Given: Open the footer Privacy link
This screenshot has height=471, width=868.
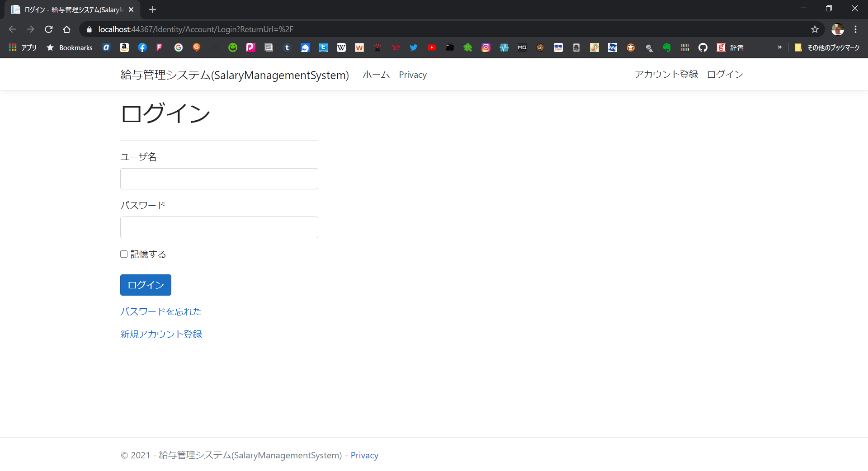Looking at the screenshot, I should click(x=364, y=455).
